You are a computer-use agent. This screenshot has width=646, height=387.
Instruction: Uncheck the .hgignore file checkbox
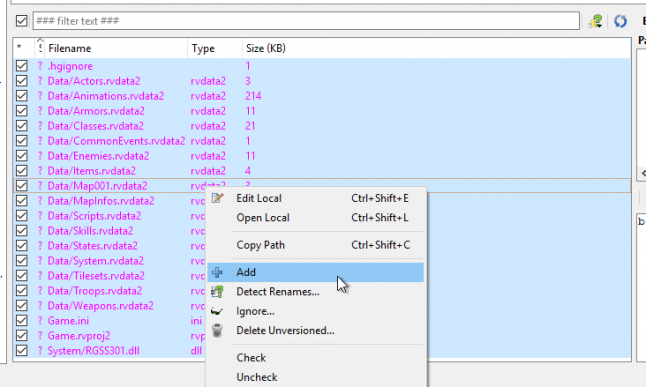click(21, 66)
